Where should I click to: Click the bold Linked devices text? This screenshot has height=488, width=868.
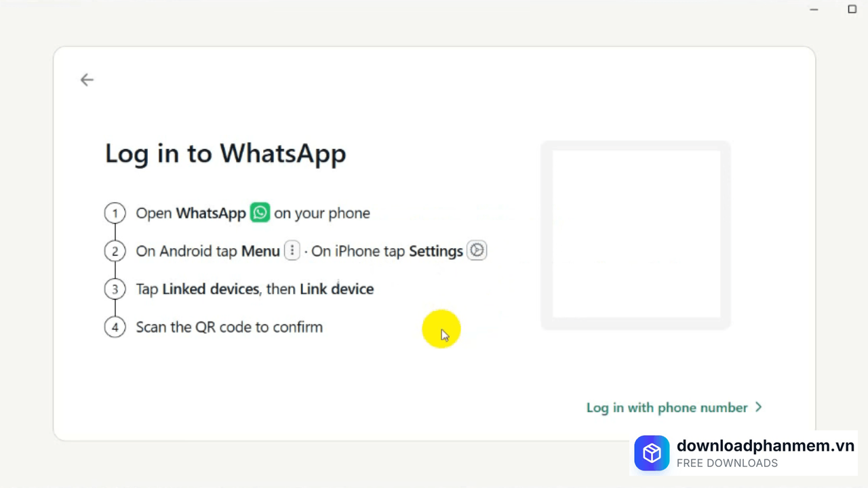tap(210, 289)
